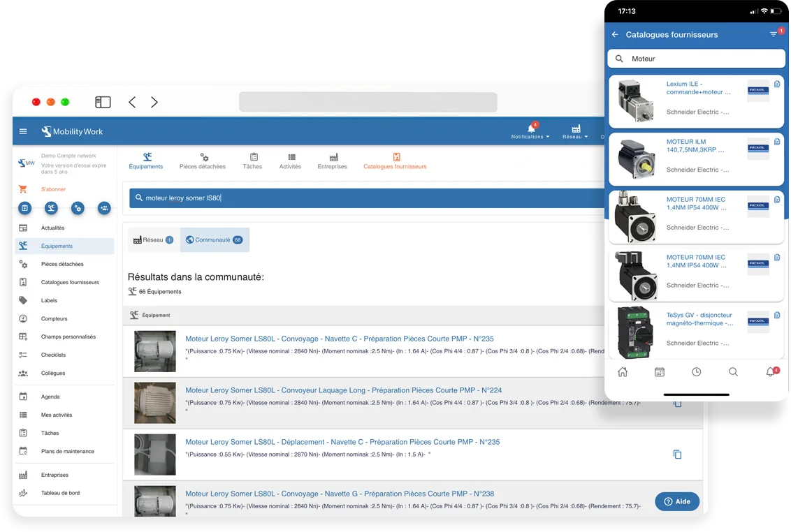Switch to the Tâches top tab
This screenshot has height=532, width=791.
click(x=252, y=161)
